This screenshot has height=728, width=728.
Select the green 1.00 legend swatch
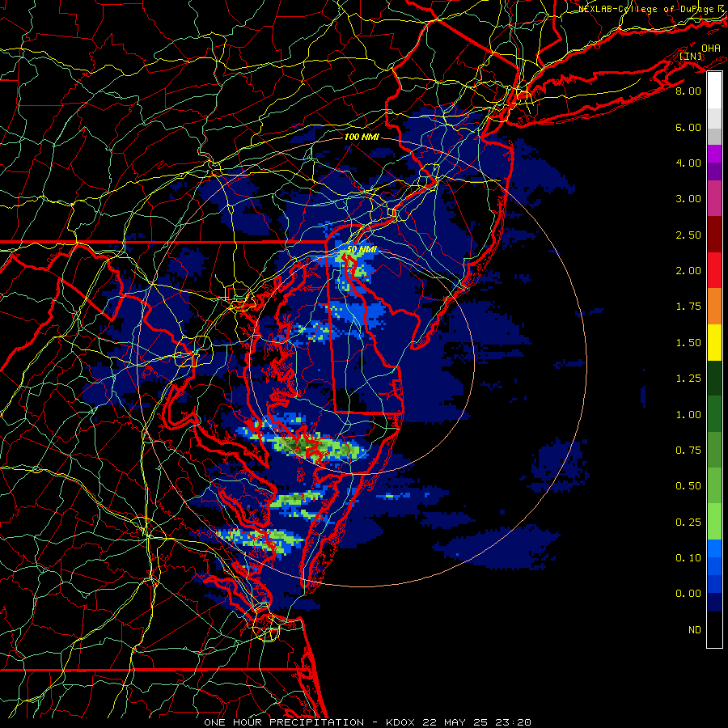tap(714, 414)
